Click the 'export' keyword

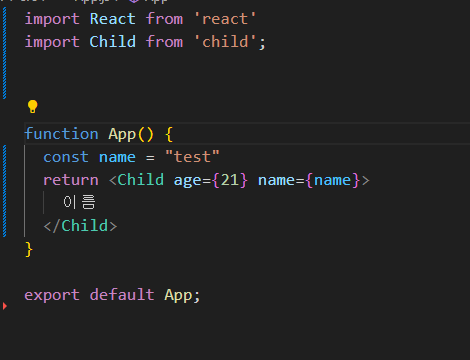point(52,295)
